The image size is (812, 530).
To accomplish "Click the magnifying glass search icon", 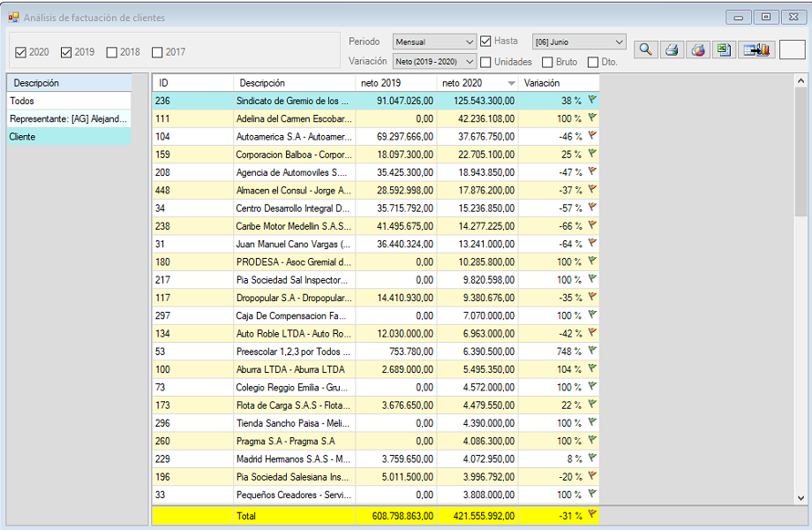I will [x=646, y=50].
